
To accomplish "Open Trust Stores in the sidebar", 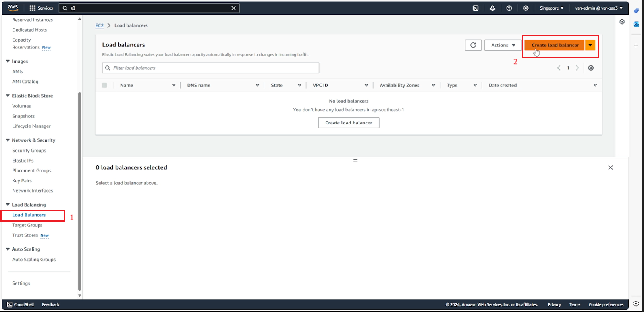I will (25, 235).
